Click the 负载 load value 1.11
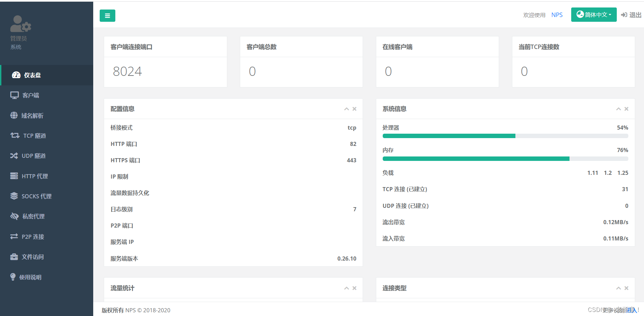The image size is (644, 316). (593, 173)
